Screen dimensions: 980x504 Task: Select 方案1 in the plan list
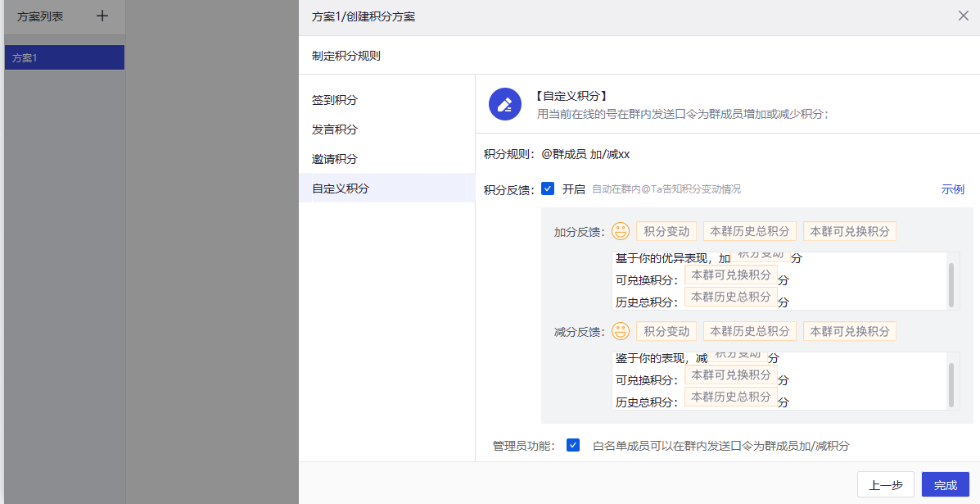click(64, 57)
